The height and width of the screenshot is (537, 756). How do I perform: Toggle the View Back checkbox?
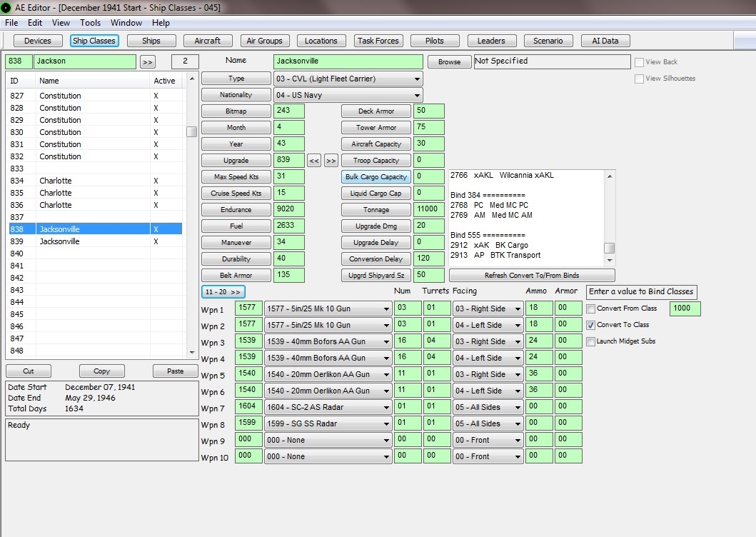640,62
